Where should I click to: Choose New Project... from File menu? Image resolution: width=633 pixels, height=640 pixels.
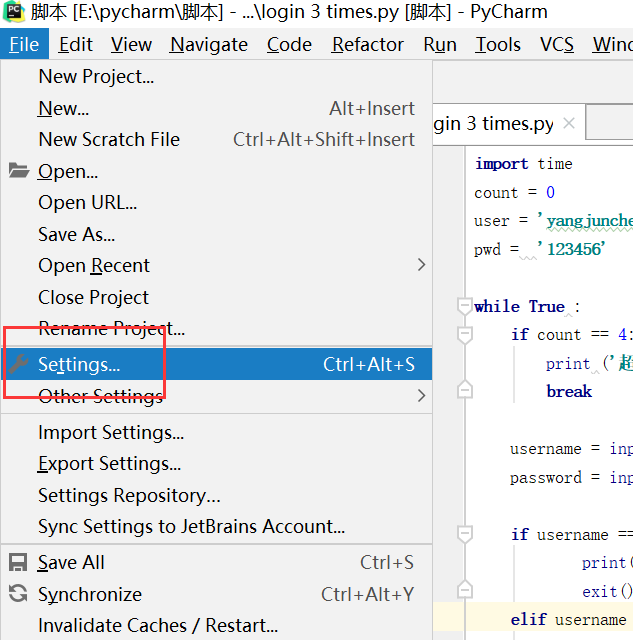click(216, 76)
